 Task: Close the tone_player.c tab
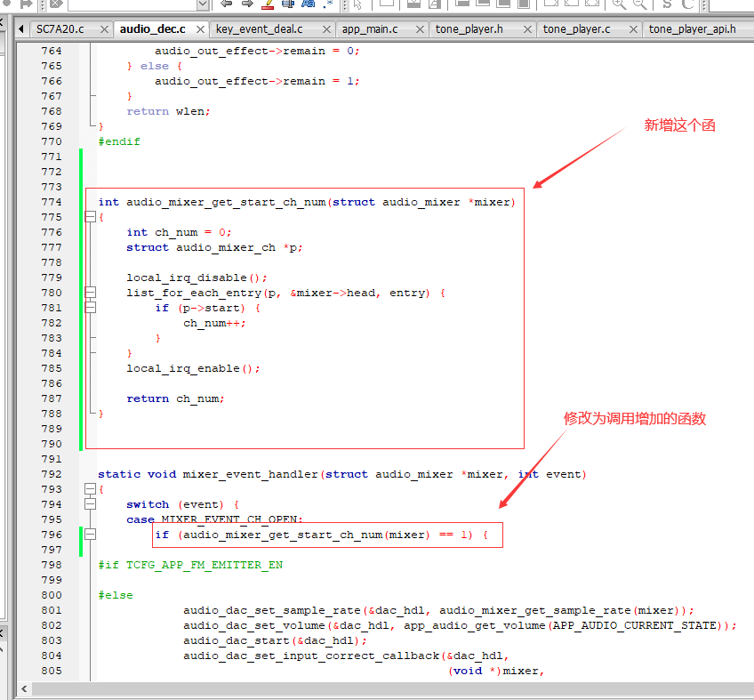tap(633, 30)
